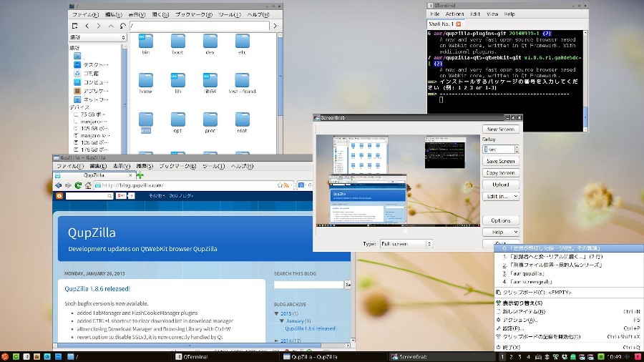Open the home folder
The image size is (644, 362).
(x=146, y=83)
